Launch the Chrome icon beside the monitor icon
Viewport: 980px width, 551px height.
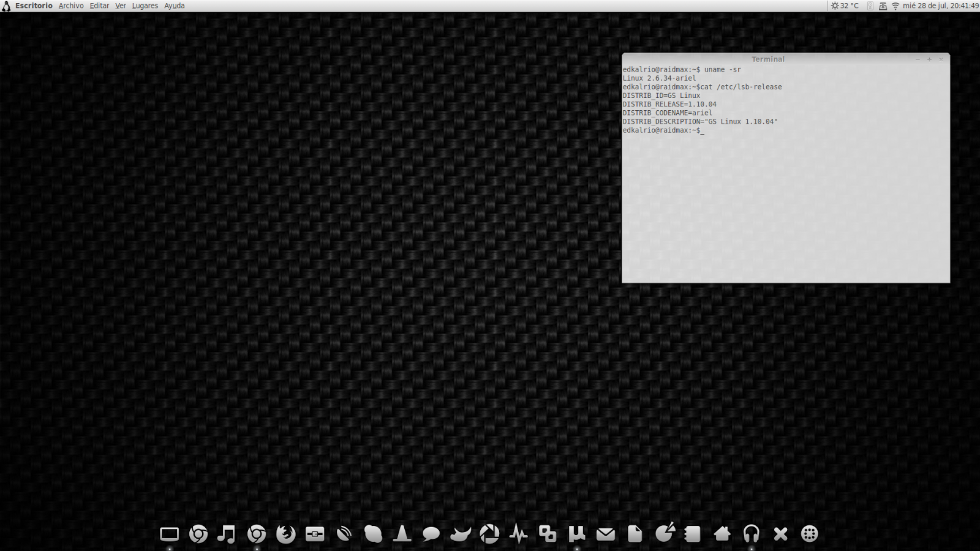pos(198,534)
